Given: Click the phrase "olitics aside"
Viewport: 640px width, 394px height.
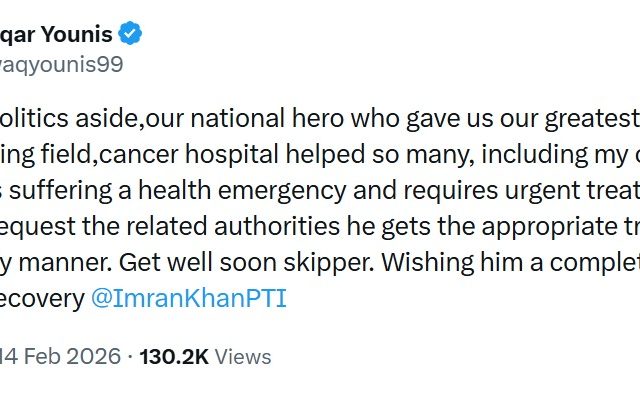Looking at the screenshot, I should coord(69,118).
